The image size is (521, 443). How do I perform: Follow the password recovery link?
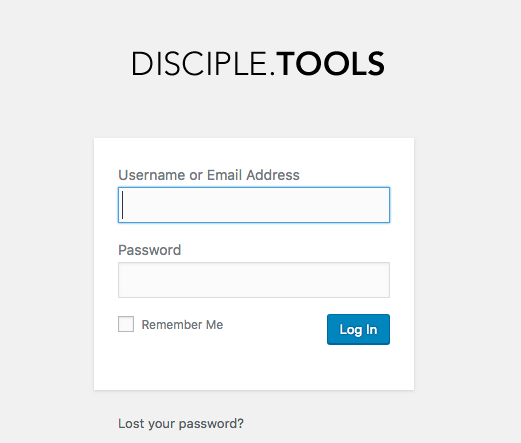pyautogui.click(x=181, y=424)
